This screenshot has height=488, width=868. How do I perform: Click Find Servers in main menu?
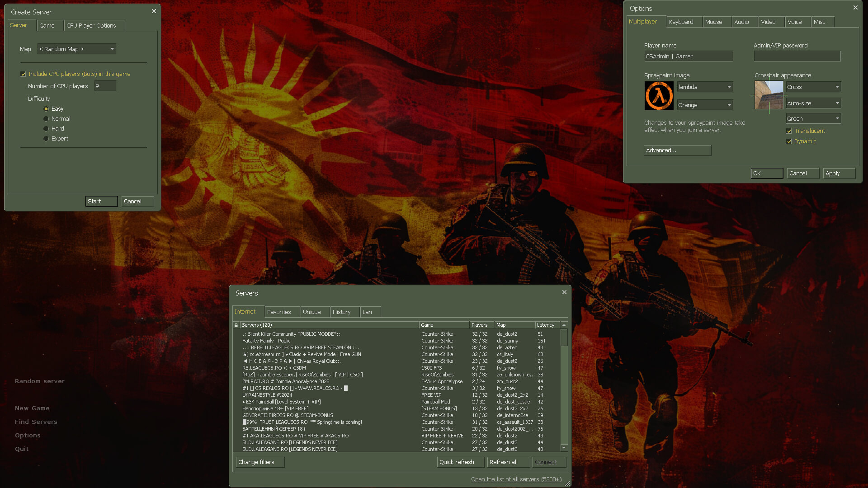[x=36, y=422]
